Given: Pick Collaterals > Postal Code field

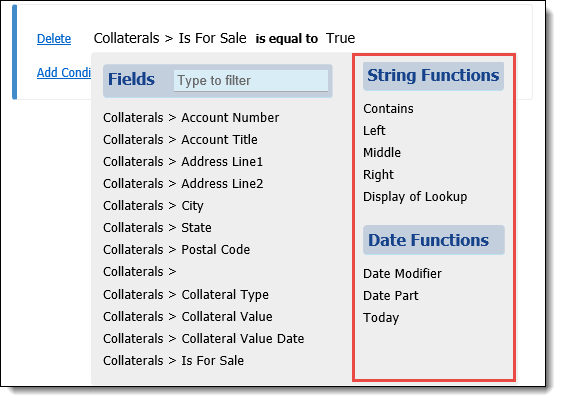Looking at the screenshot, I should [177, 250].
